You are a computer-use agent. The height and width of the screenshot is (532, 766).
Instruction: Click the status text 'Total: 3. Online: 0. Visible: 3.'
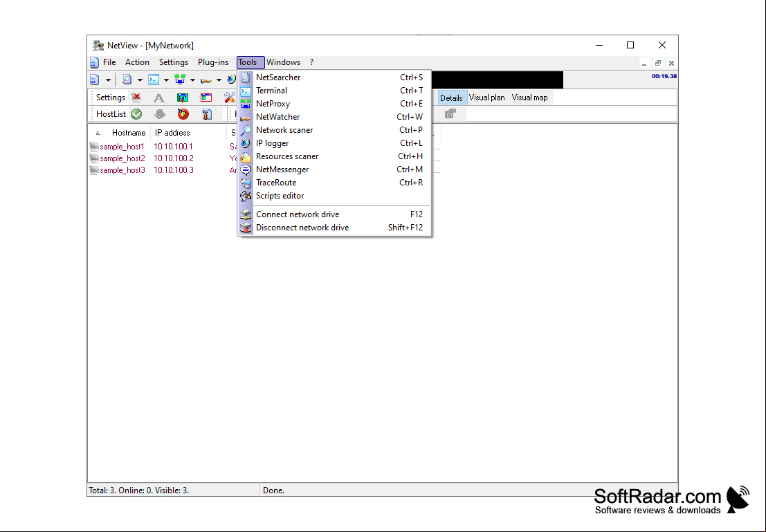[x=139, y=490]
